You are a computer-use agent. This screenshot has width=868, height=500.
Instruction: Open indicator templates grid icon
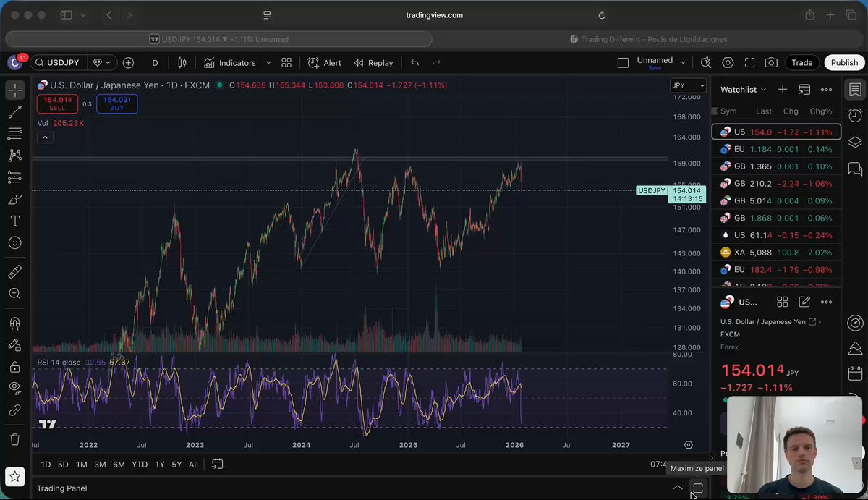(x=286, y=63)
